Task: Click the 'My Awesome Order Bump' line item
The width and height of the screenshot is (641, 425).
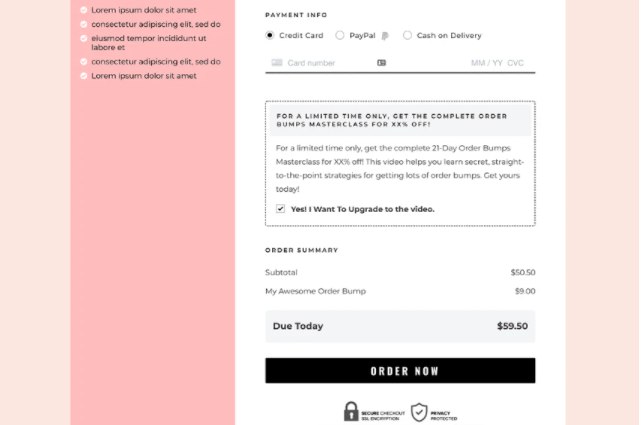Action: point(316,291)
